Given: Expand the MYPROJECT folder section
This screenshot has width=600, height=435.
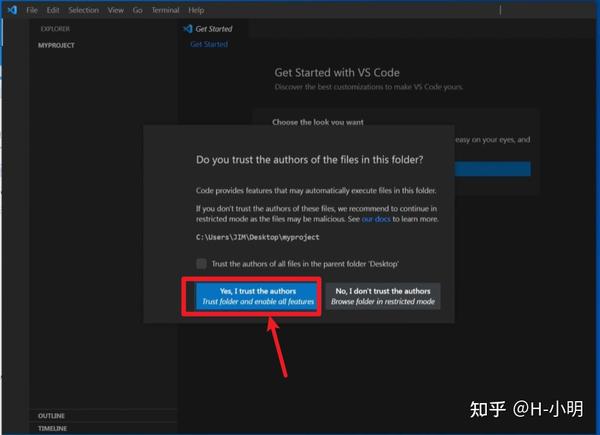Looking at the screenshot, I should [x=56, y=45].
